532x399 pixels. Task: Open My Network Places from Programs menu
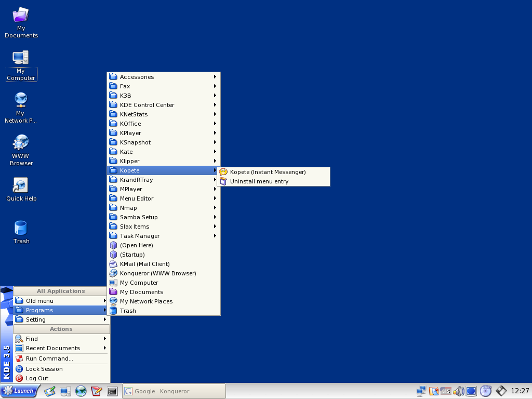(x=164, y=301)
